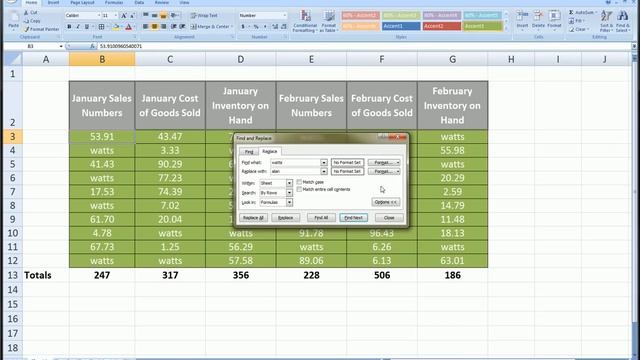Open Conditional Formatting menu
This screenshot has height=360, width=640.
[305, 22]
